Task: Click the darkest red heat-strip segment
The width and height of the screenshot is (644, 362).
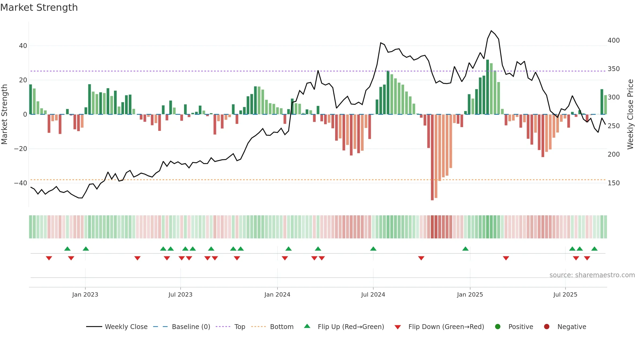Action: (x=432, y=227)
